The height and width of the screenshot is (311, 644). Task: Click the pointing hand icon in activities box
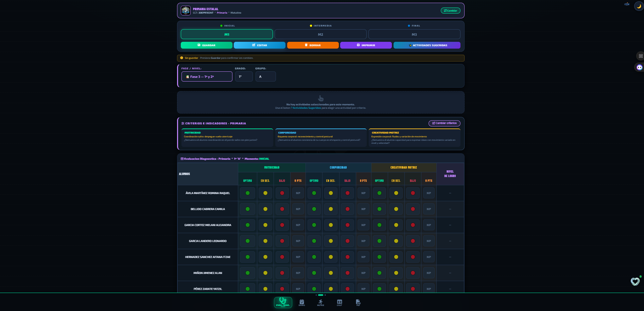coord(320,99)
